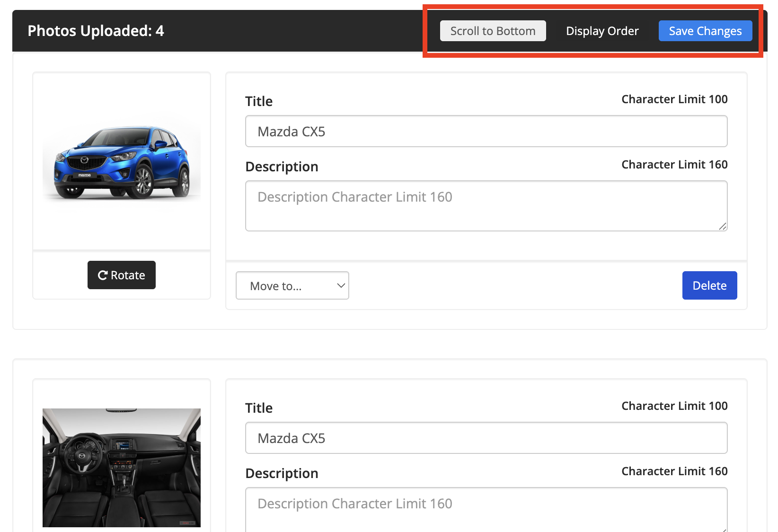Viewport: 778px width, 532px height.
Task: Click the first photo's Title label
Action: point(259,101)
